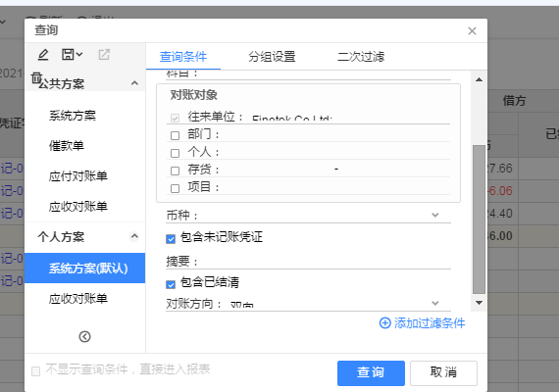Enable the 部门 checkbox

click(175, 135)
